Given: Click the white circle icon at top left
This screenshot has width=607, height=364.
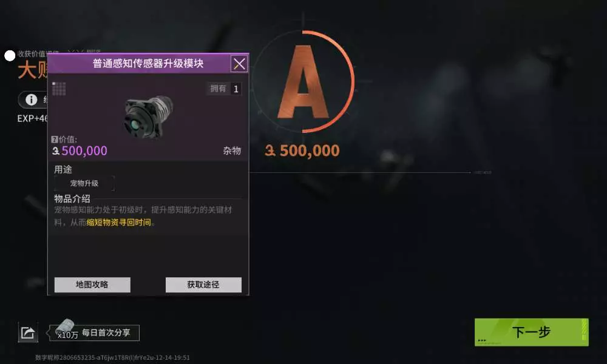Looking at the screenshot, I should [x=10, y=55].
